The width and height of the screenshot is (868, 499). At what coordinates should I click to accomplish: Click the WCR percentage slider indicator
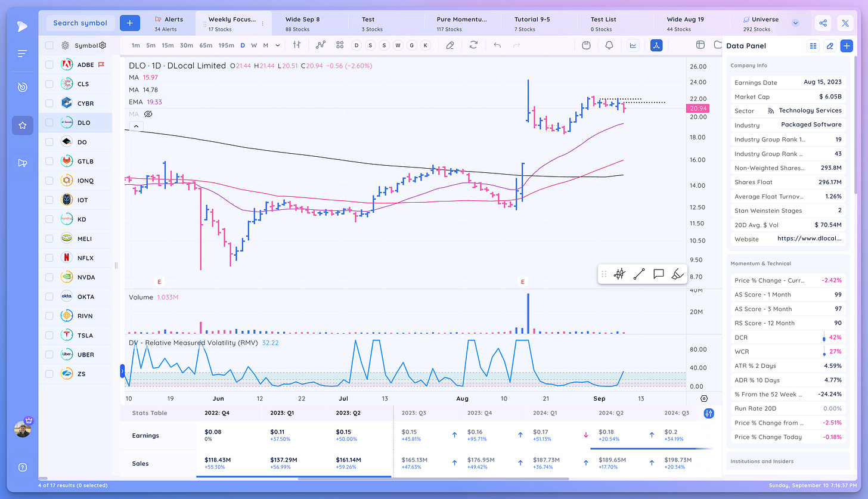[x=824, y=352]
